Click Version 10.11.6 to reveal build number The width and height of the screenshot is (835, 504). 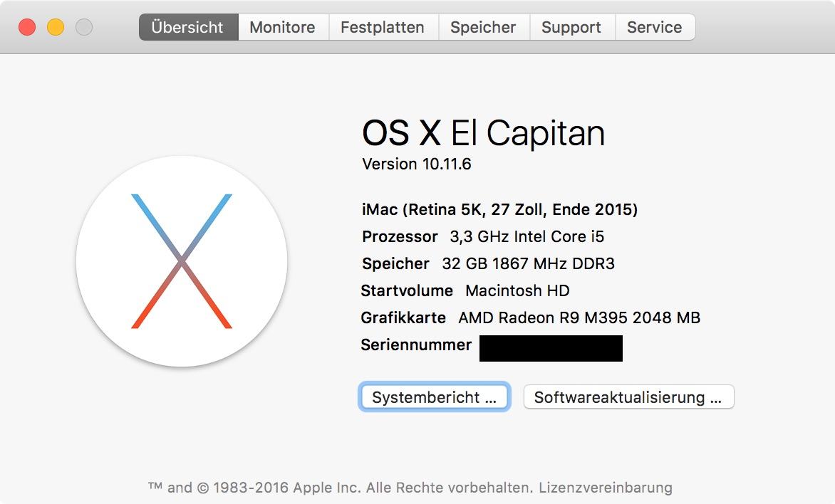coord(417,164)
